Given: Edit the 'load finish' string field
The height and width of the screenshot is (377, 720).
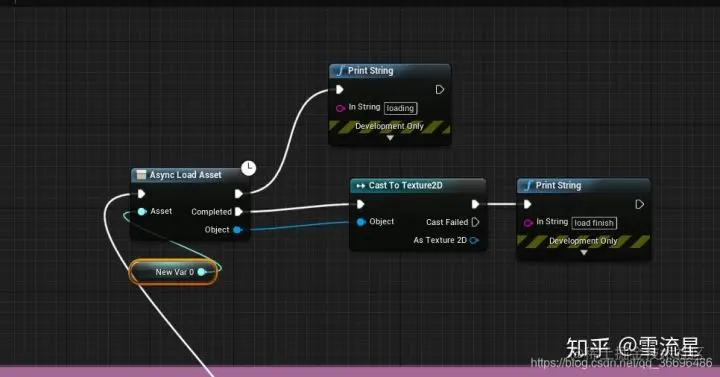Looking at the screenshot, I should pyautogui.click(x=594, y=223).
